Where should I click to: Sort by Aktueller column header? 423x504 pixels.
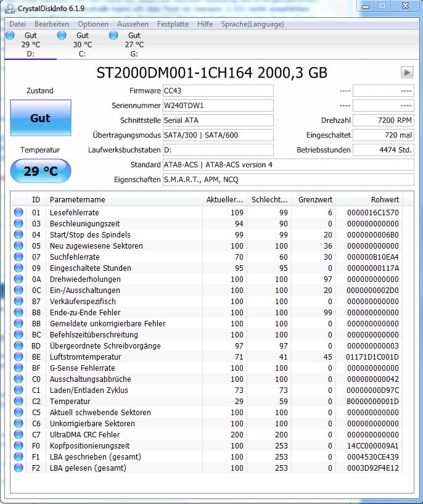coord(225,199)
